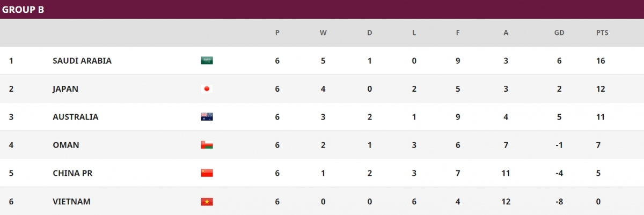644x215 pixels.
Task: Click the Japan flag icon
Action: point(207,89)
